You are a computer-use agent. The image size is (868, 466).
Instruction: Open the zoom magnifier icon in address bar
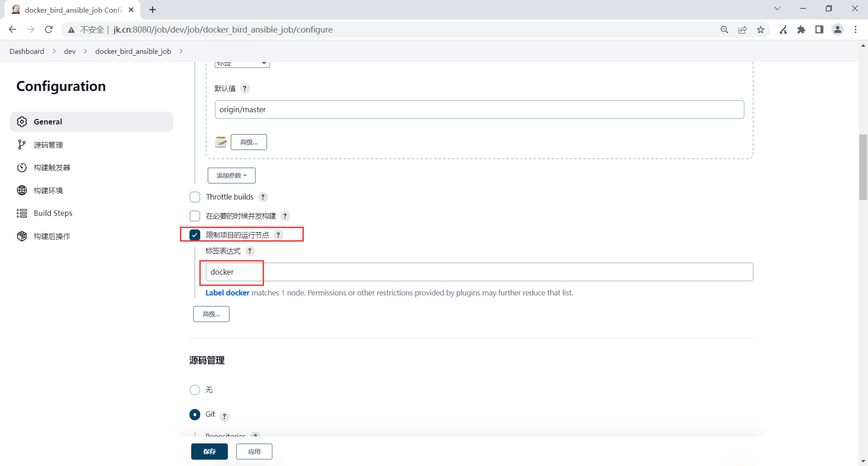coord(724,29)
